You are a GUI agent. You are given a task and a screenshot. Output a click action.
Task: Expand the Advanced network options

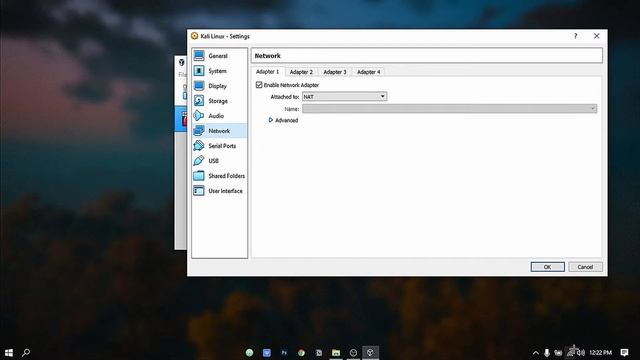(283, 120)
